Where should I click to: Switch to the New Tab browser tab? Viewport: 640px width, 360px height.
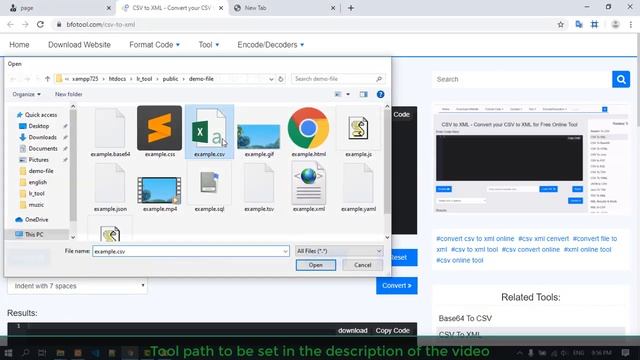pos(285,8)
